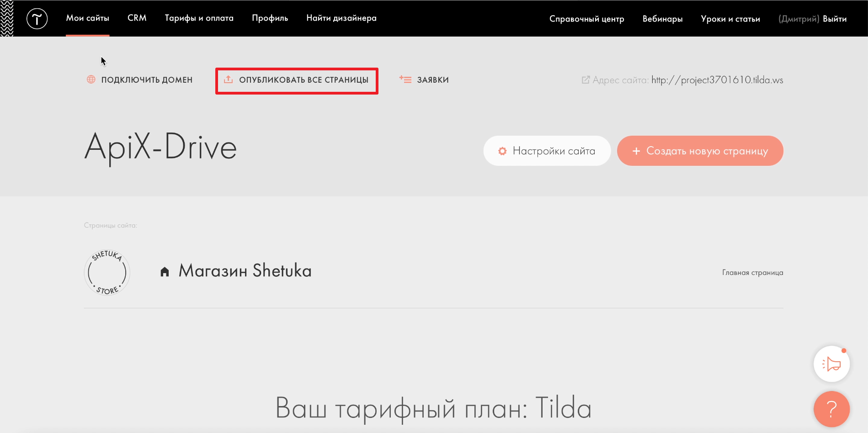Open the Магазин Shetuka page title

pos(245,271)
